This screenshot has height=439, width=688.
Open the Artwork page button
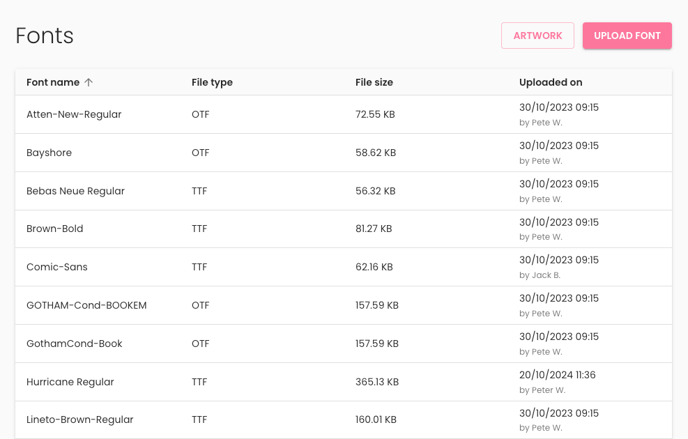(538, 36)
